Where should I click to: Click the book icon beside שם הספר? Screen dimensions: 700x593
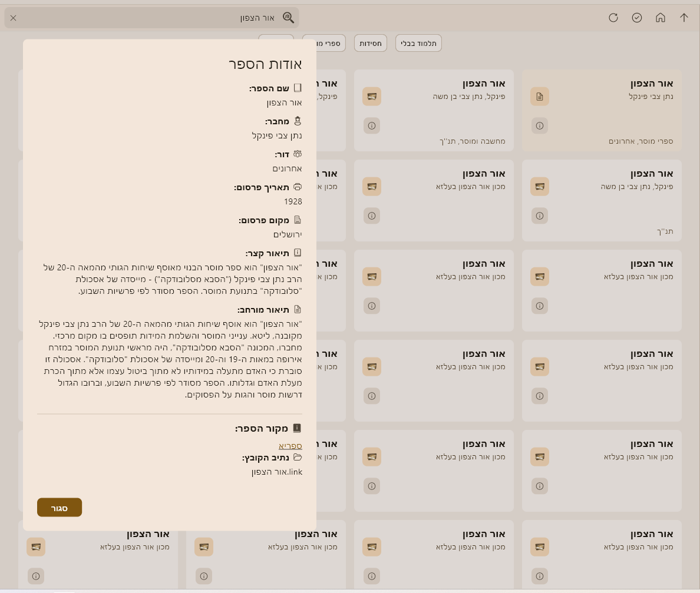click(298, 88)
